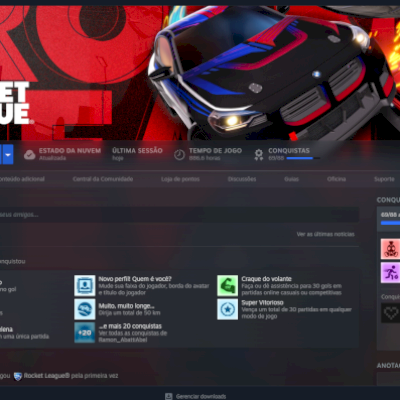Click the locked heart achievement icon
The image size is (400, 400).
tap(390, 313)
